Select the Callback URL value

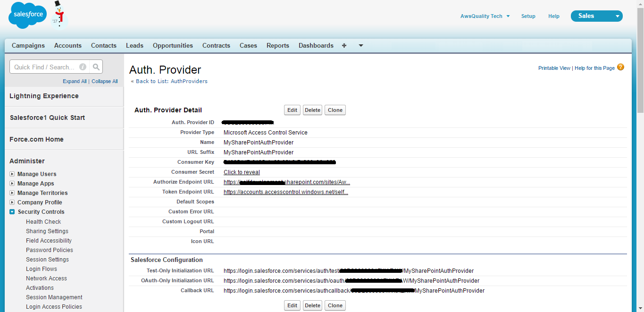(354, 291)
